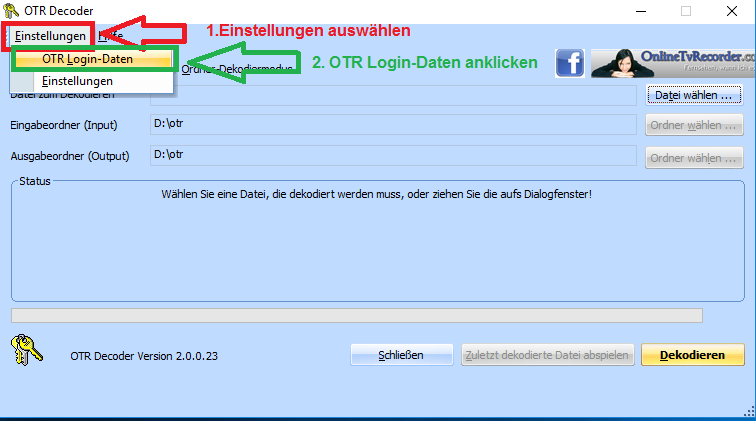
Task: Click the OTR Decoder title bar icon
Action: 12,11
